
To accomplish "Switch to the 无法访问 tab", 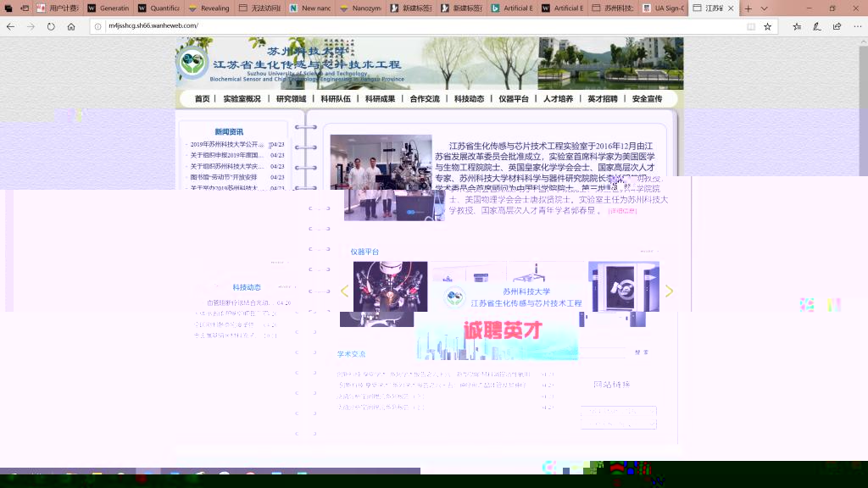I will tap(259, 8).
